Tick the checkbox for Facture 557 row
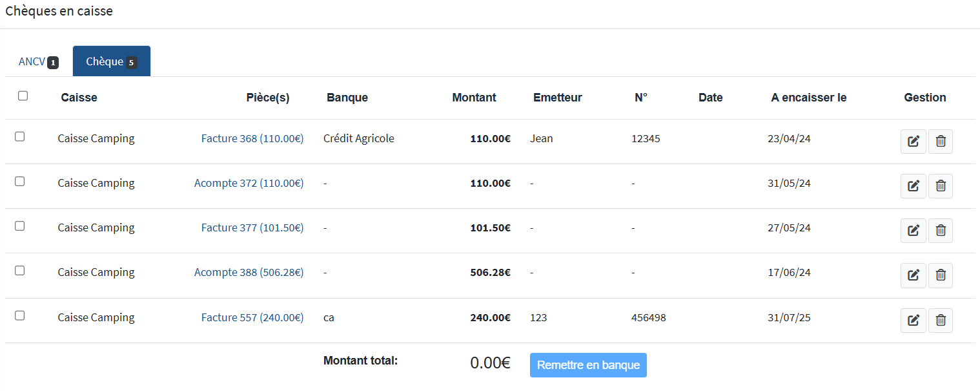 point(20,315)
